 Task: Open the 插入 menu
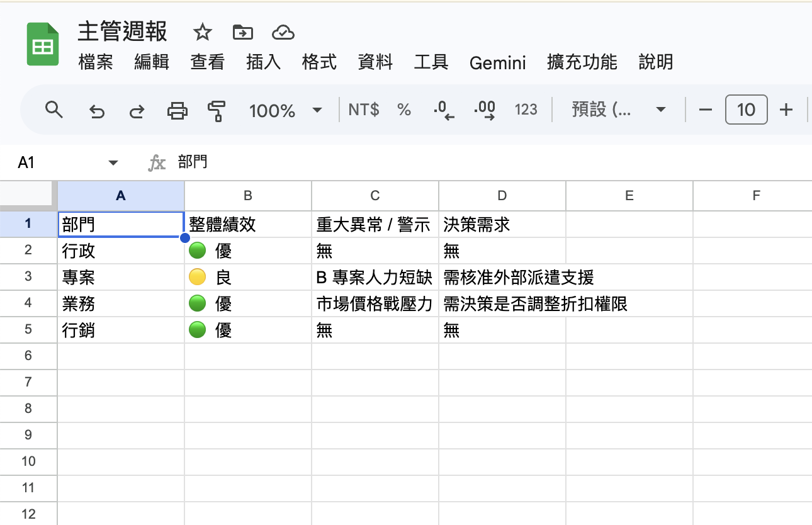tap(263, 62)
